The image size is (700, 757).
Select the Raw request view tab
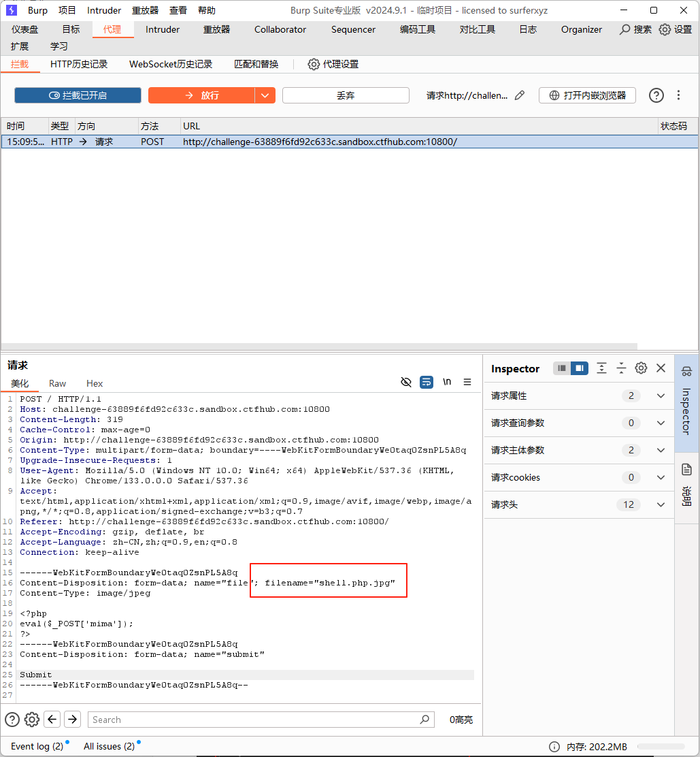(x=57, y=383)
